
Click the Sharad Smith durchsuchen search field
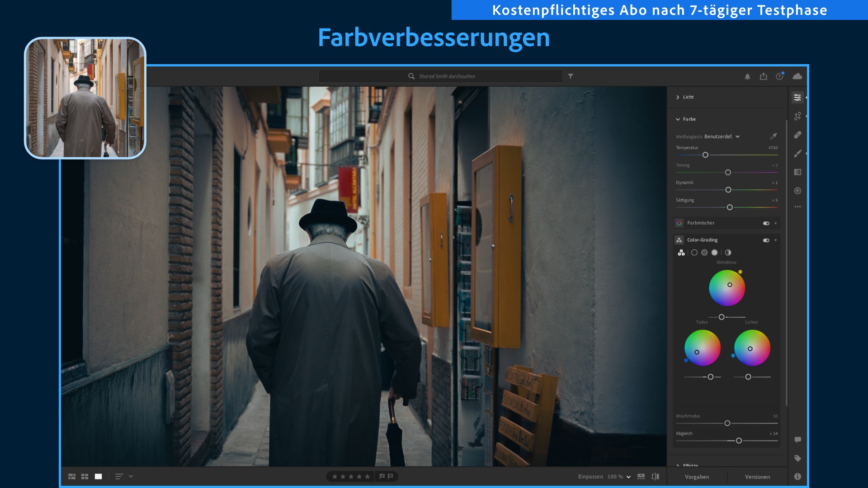pyautogui.click(x=441, y=76)
